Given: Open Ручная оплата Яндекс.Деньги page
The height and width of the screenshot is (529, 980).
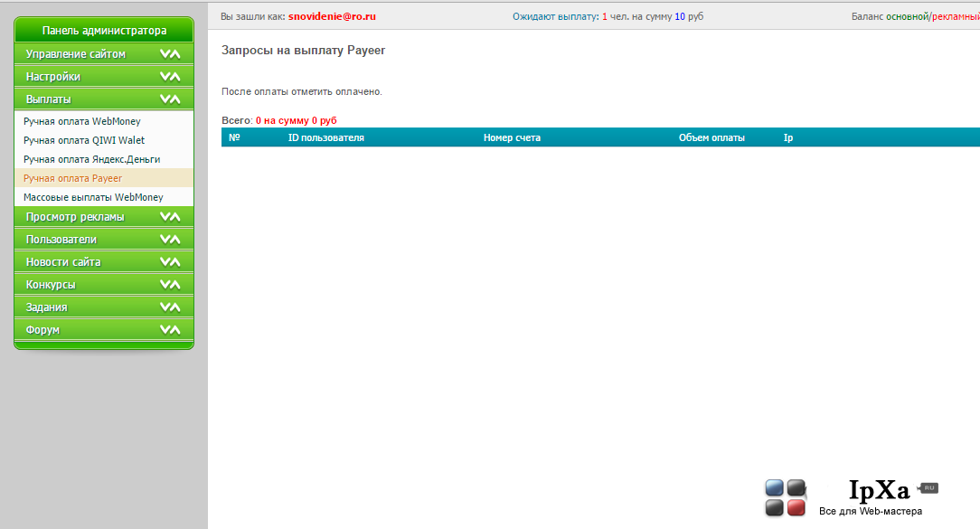Looking at the screenshot, I should [92, 159].
